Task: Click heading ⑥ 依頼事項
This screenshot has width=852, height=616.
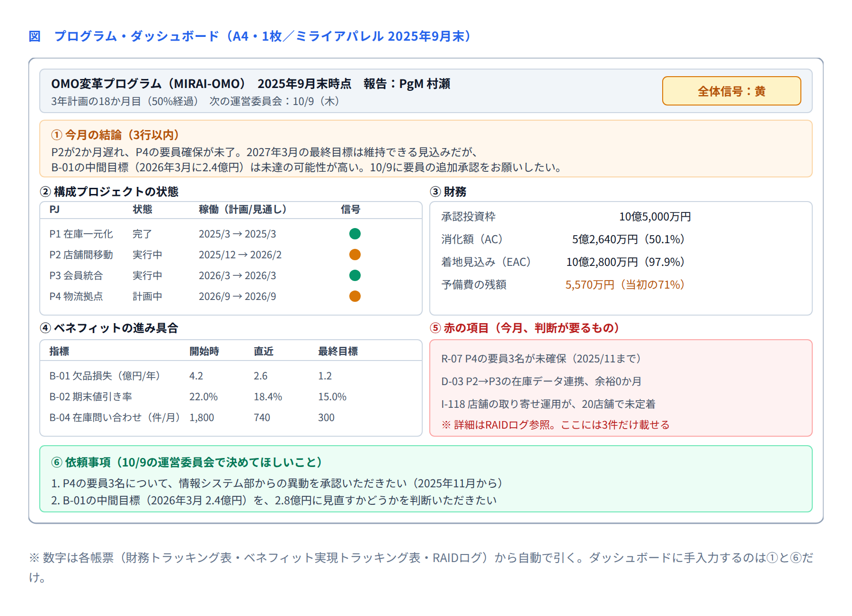Action: [x=187, y=462]
